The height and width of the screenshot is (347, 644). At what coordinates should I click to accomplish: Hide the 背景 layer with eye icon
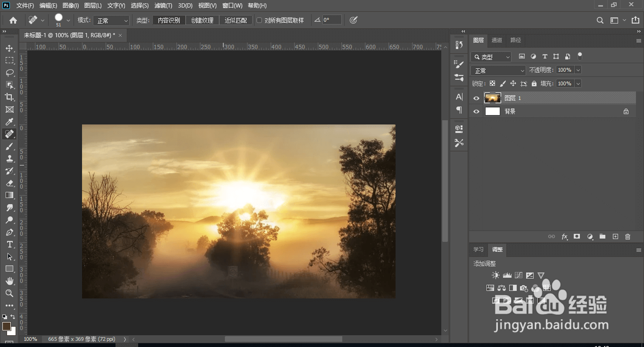[476, 112]
